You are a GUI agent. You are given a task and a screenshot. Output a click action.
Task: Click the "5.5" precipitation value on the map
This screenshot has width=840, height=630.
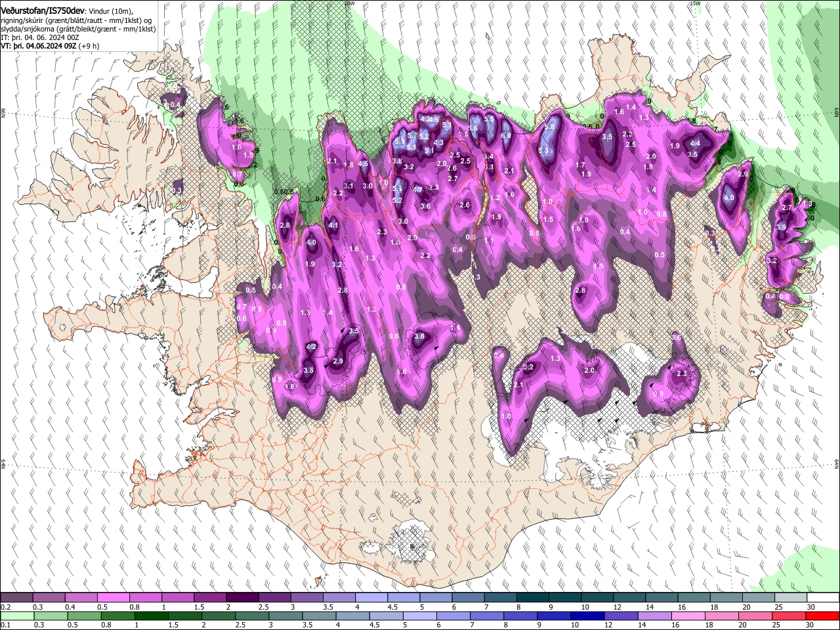(x=489, y=119)
